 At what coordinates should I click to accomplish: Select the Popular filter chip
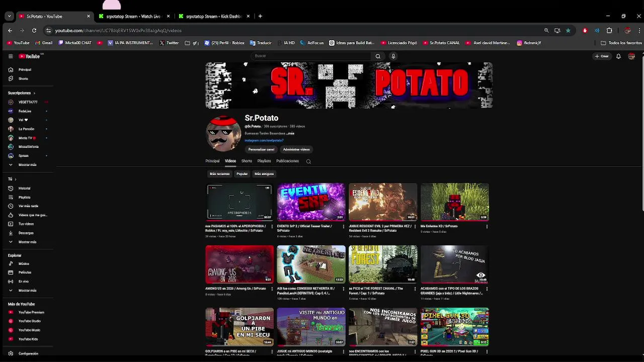[242, 174]
